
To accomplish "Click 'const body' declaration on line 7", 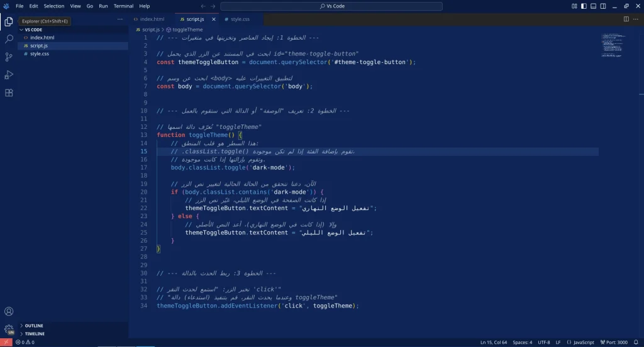I will click(x=174, y=86).
